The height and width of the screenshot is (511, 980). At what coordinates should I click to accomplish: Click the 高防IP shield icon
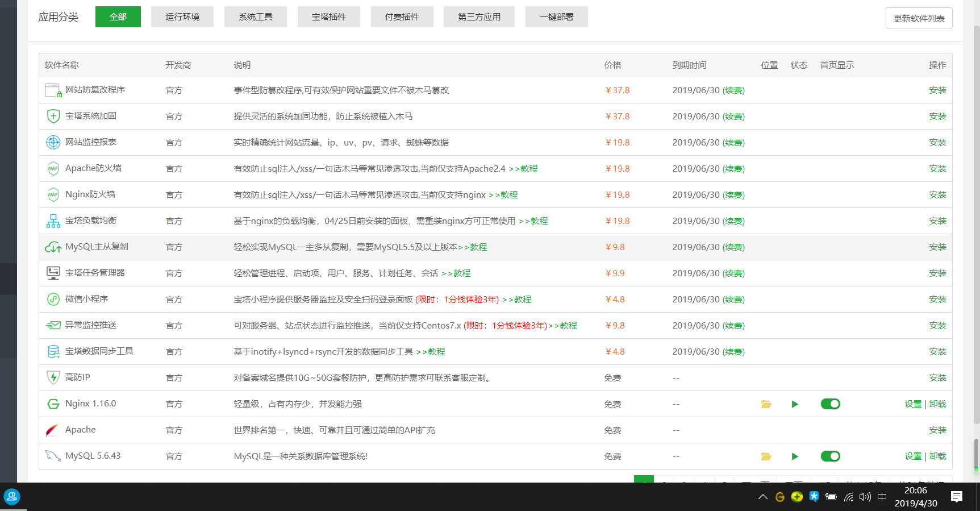(x=53, y=377)
